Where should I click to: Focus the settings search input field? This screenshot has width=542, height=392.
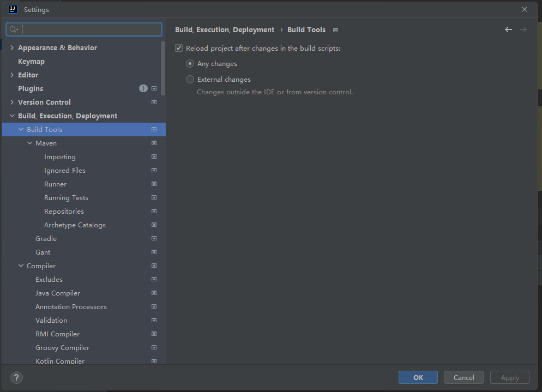(84, 29)
